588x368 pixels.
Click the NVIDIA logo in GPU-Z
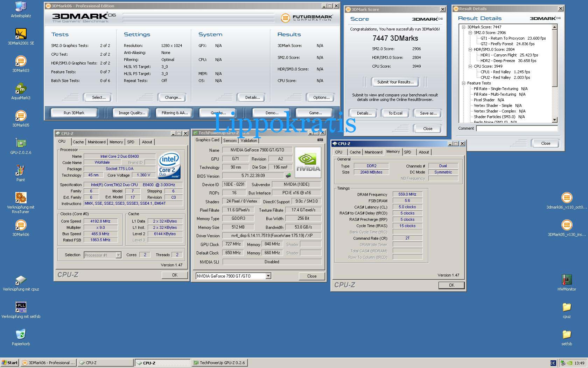(x=308, y=162)
